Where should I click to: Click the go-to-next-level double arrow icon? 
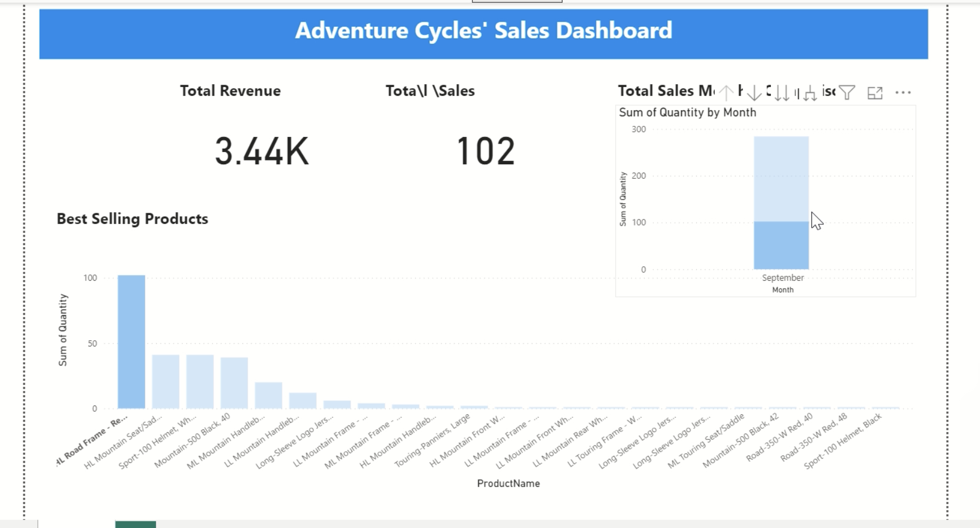782,92
